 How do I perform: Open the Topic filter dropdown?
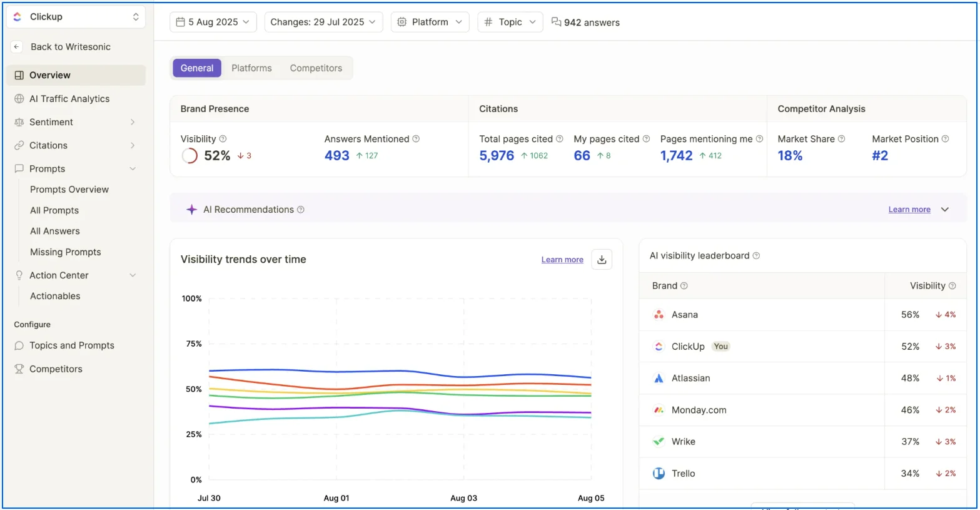pos(510,22)
